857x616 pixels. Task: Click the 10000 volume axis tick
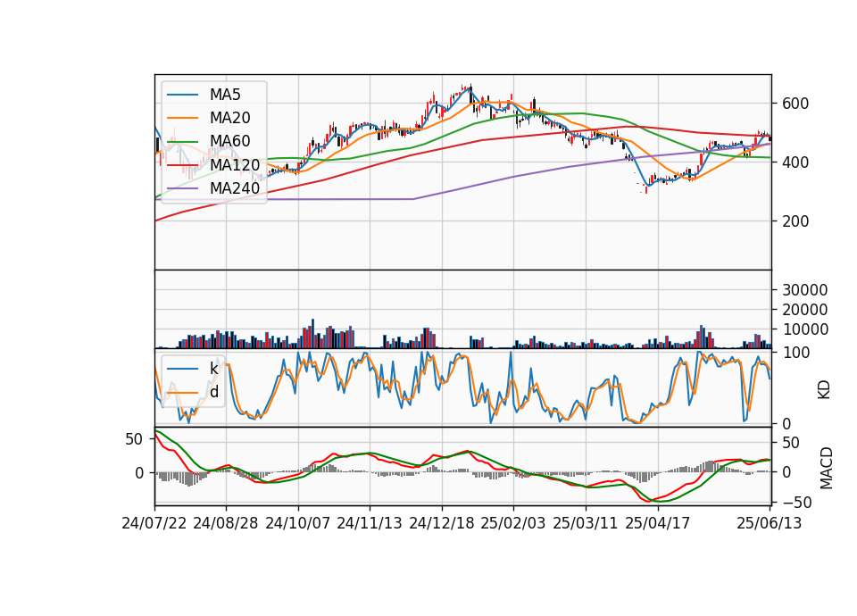(804, 329)
